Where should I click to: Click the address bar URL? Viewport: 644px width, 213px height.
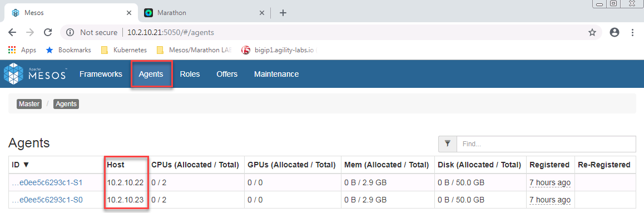click(170, 32)
